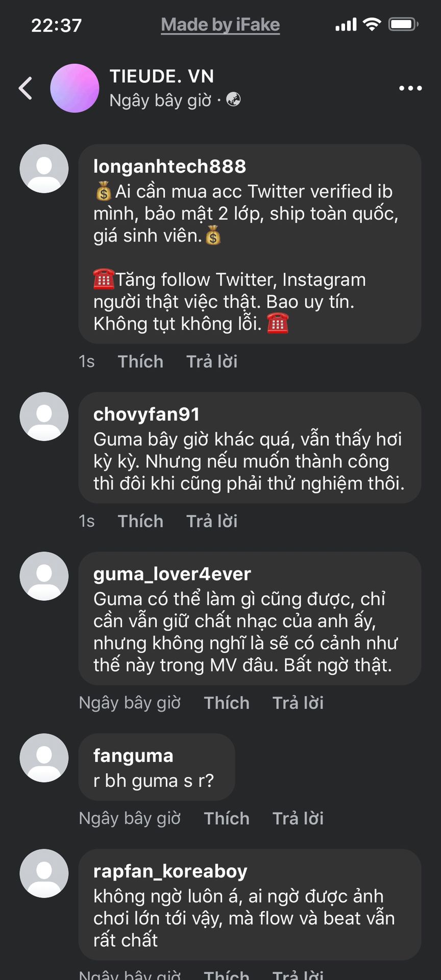Reply to fanguma's comment via Trả lời
441x980 pixels.
click(x=298, y=818)
